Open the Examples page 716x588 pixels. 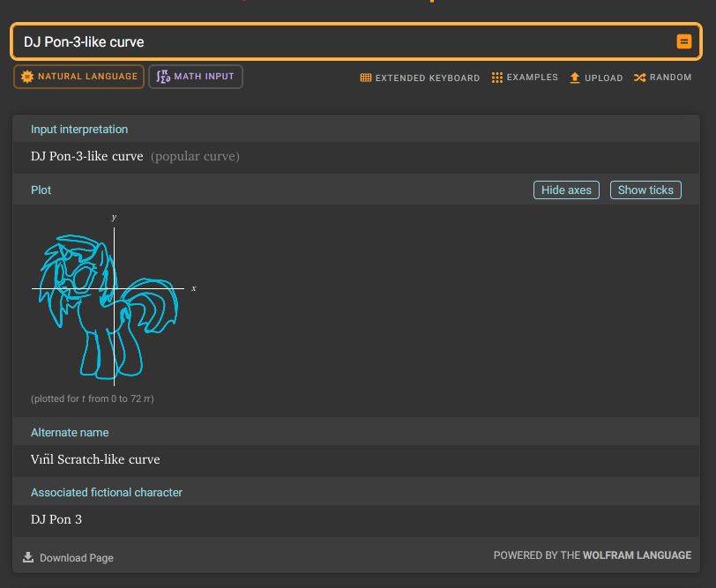click(x=525, y=78)
